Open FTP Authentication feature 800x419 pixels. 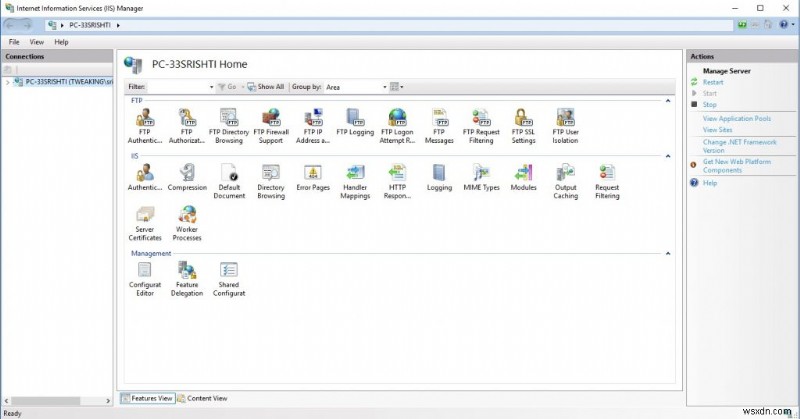click(145, 126)
